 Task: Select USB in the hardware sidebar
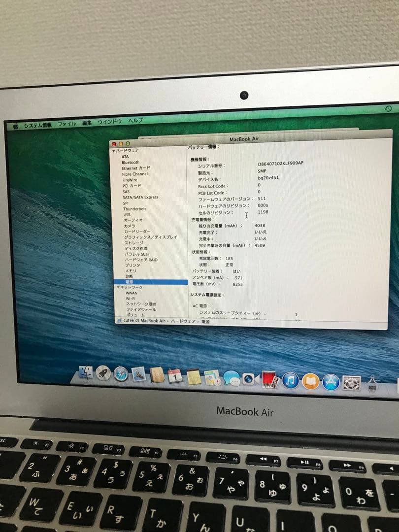click(127, 214)
